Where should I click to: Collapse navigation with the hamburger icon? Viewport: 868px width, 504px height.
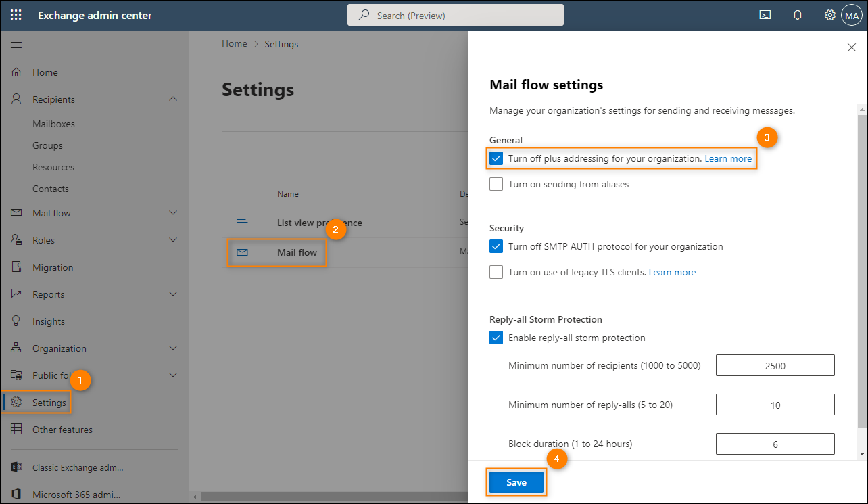pos(16,45)
